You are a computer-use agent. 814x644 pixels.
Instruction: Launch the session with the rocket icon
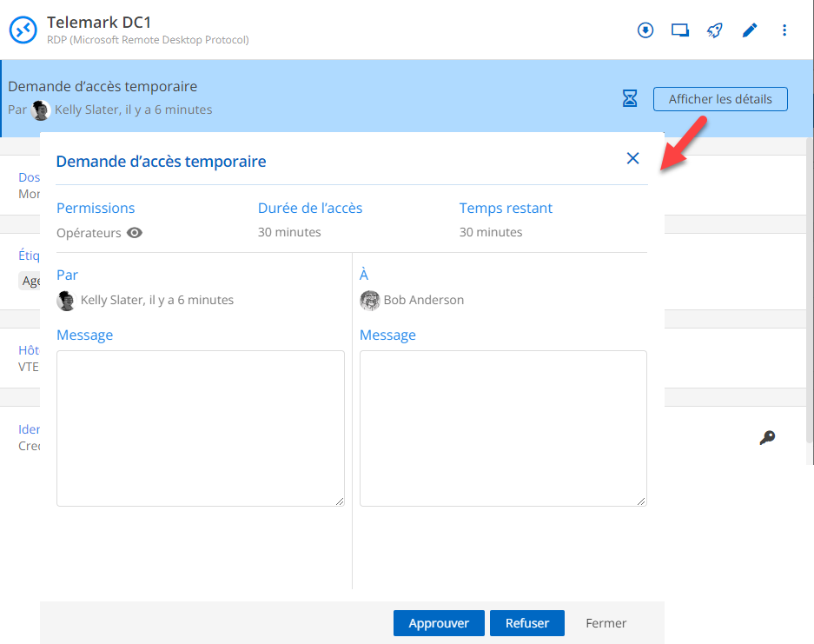point(714,30)
